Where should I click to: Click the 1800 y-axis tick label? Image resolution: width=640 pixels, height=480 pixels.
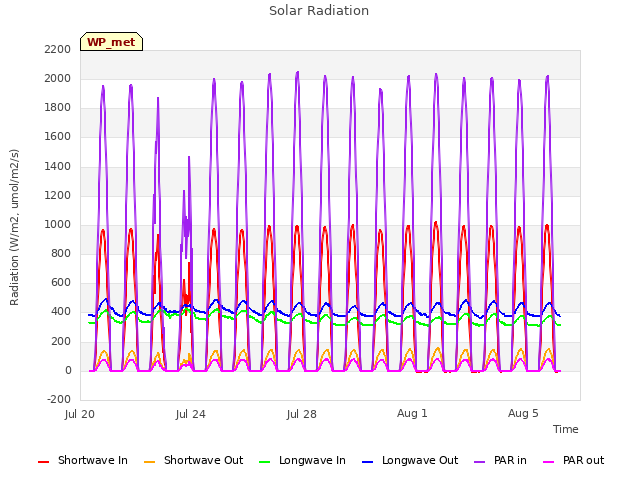[x=58, y=108]
